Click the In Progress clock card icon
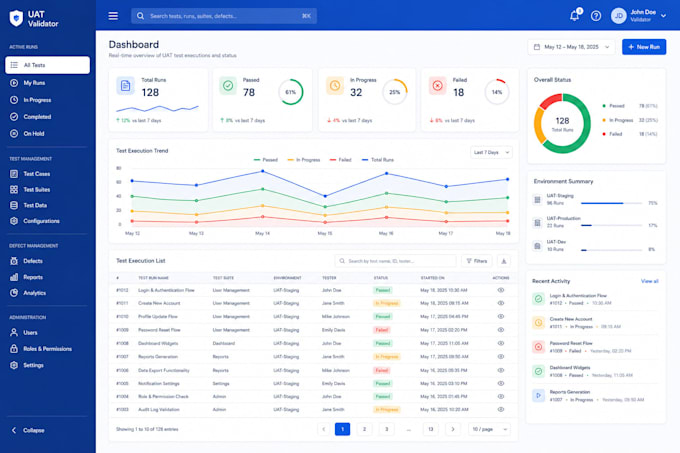The width and height of the screenshot is (680, 453). pos(335,86)
